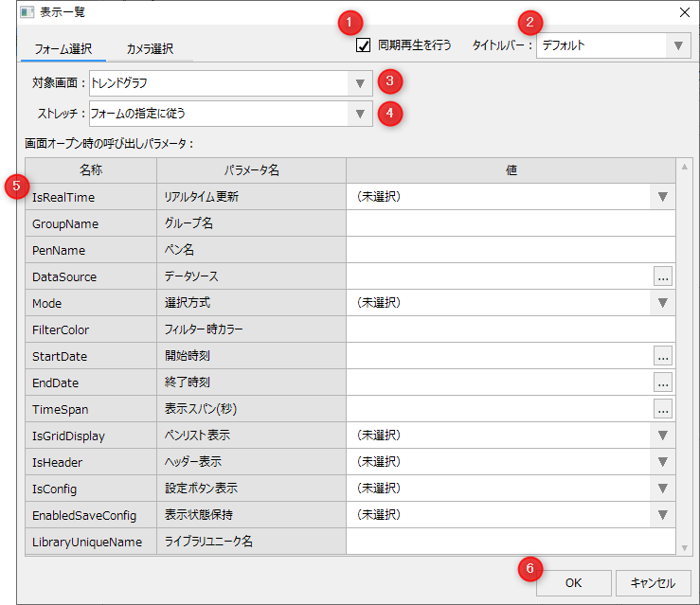Expand the EnabledSaveConfig value dropdown
This screenshot has width=700, height=605.
[x=662, y=515]
